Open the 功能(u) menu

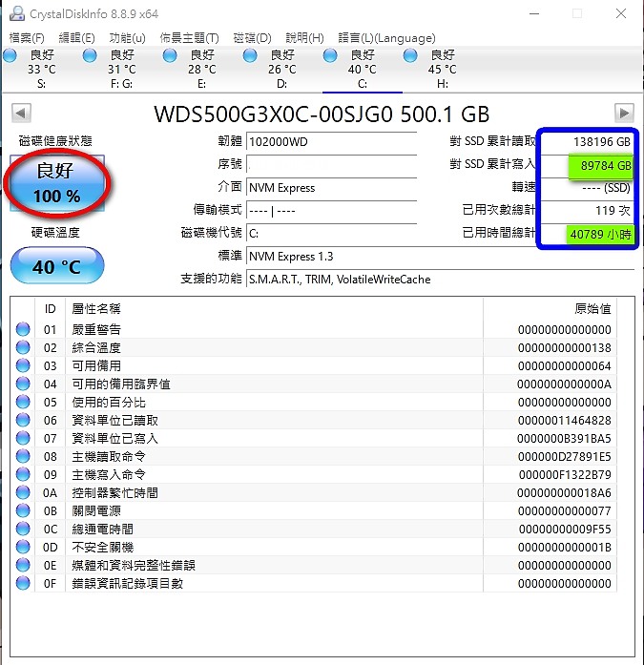click(127, 38)
